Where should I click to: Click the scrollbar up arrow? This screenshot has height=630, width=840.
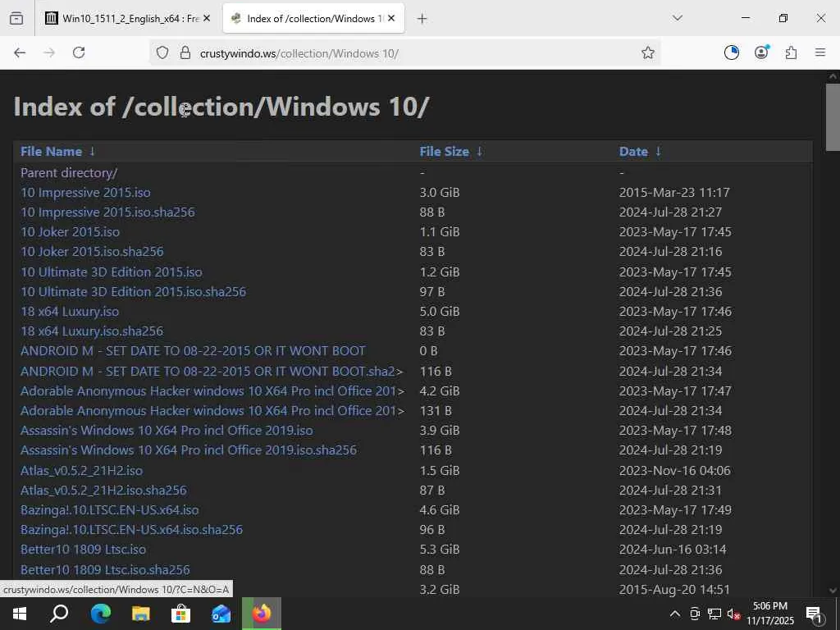[x=833, y=76]
